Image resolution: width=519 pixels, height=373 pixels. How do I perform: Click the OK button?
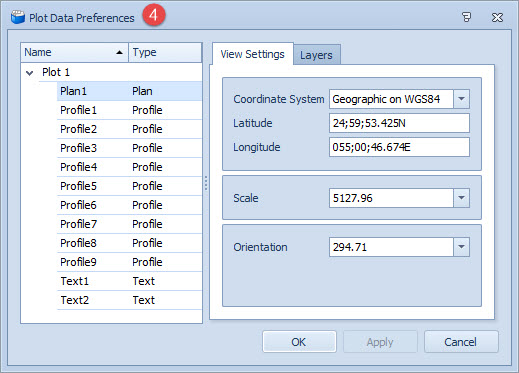click(299, 342)
